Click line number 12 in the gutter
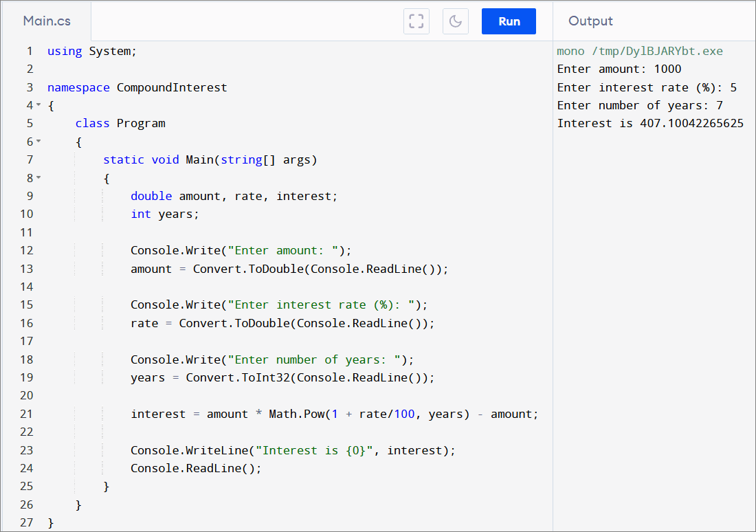Viewport: 756px width, 532px height. coord(27,250)
